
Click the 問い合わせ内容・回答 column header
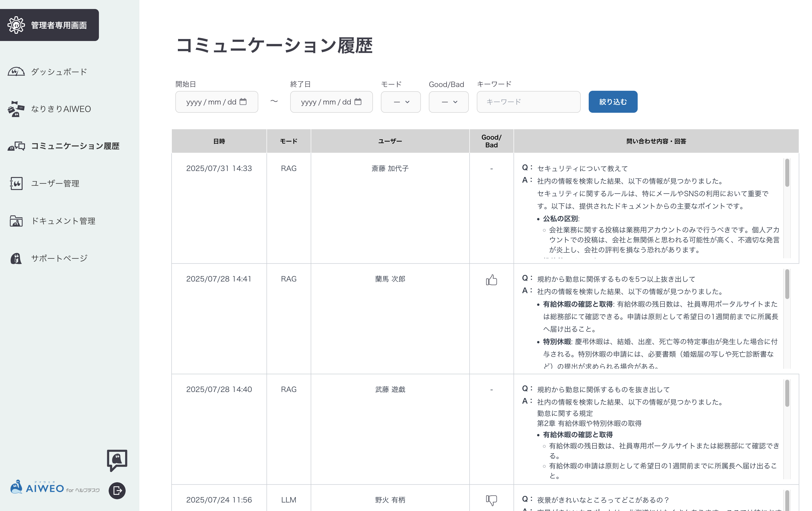click(656, 141)
